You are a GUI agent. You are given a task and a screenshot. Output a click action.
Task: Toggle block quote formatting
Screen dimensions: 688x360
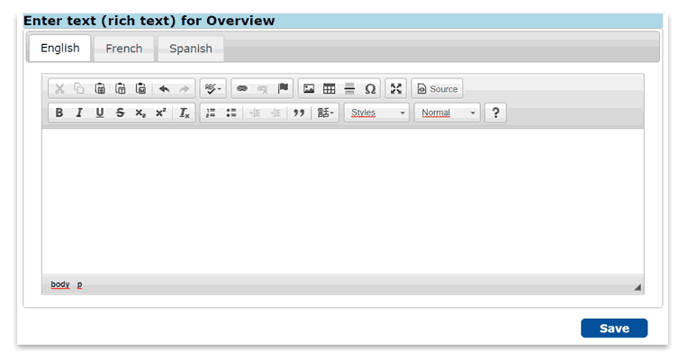[x=299, y=113]
